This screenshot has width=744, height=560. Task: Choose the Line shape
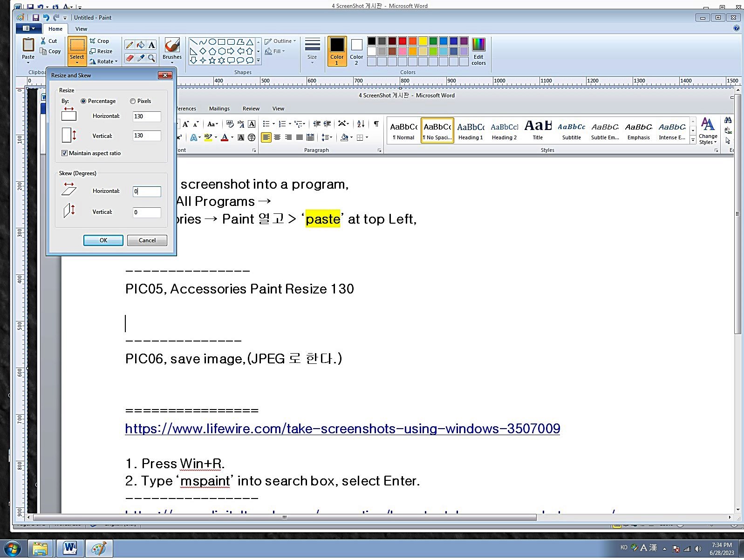(x=193, y=42)
